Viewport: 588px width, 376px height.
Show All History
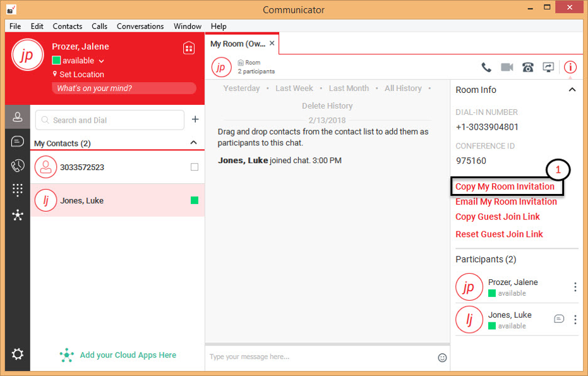click(x=403, y=88)
